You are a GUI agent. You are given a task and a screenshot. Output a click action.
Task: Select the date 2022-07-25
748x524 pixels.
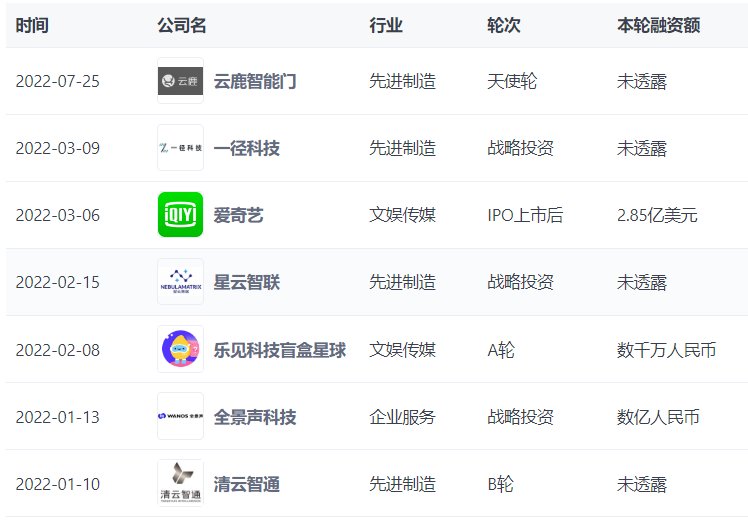pyautogui.click(x=58, y=81)
